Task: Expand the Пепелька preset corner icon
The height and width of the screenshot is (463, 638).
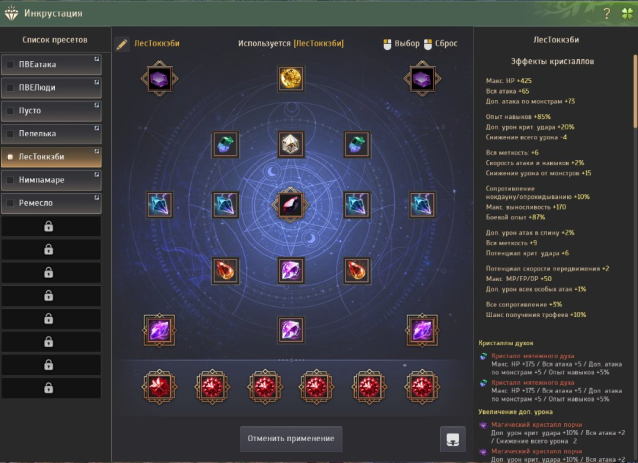Action: click(x=97, y=128)
